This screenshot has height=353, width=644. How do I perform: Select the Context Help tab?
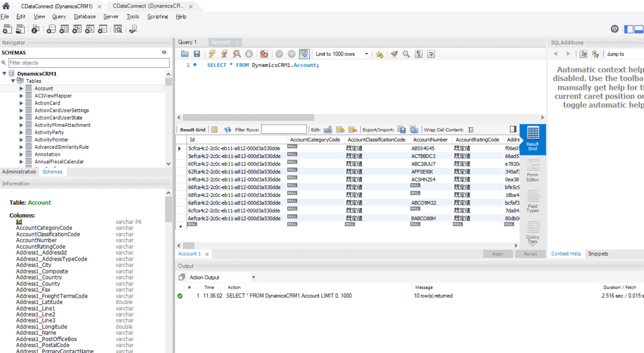[x=566, y=254]
